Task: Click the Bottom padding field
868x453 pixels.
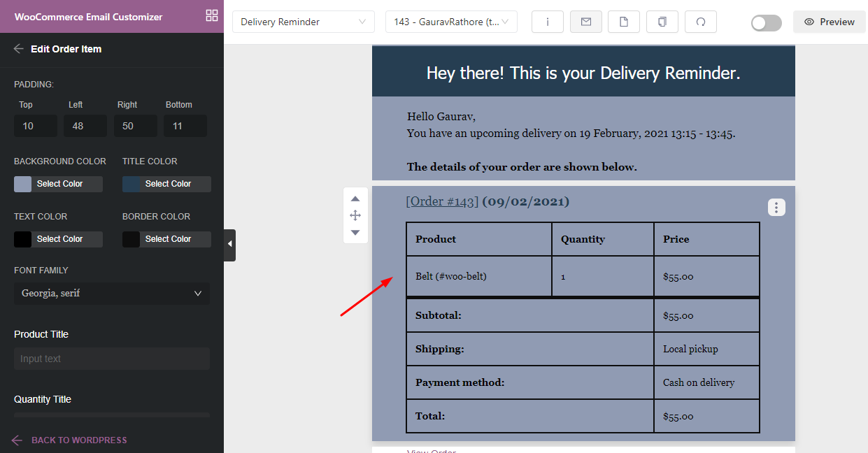Action: pos(185,126)
